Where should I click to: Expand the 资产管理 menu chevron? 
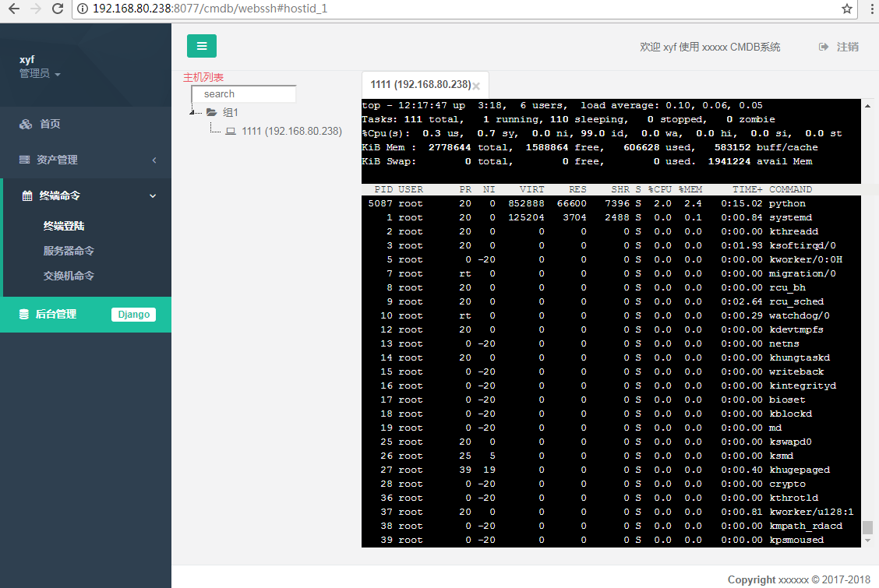[154, 160]
